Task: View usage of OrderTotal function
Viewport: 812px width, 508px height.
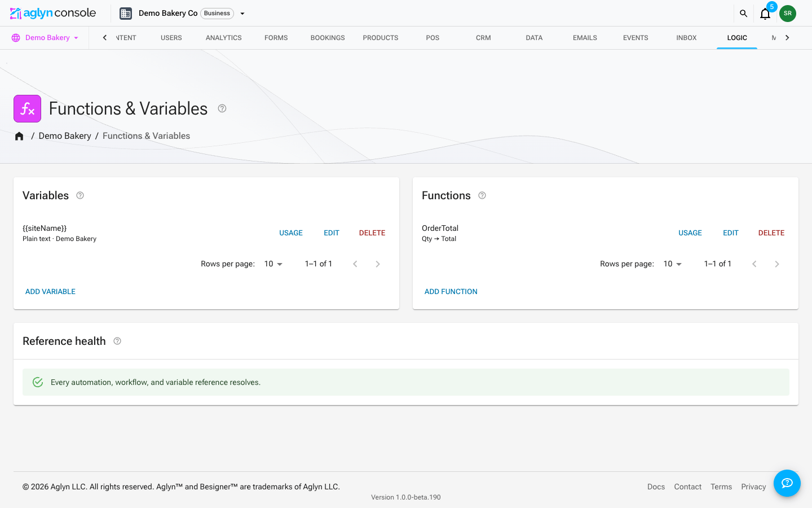Action: [690, 233]
